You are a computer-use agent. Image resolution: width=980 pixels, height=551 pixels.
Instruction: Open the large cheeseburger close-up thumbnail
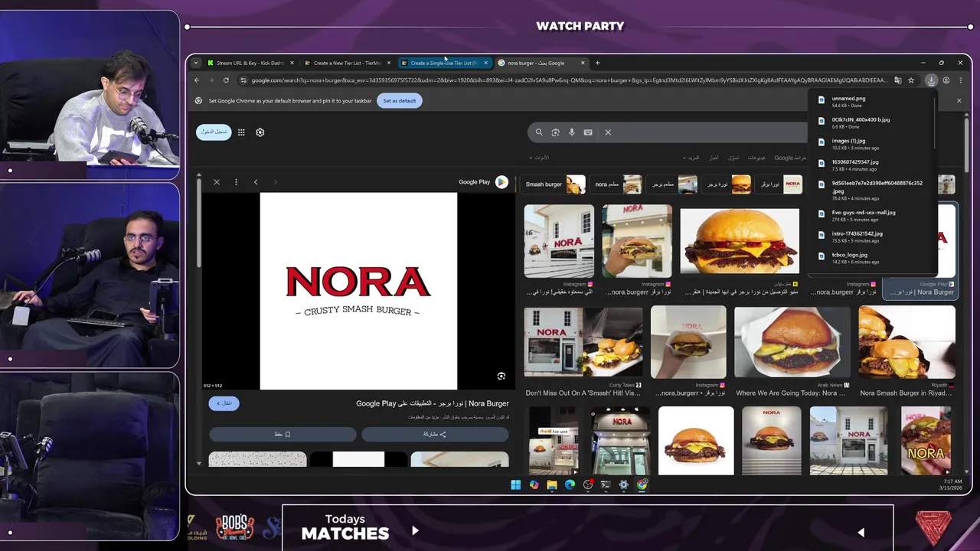[740, 241]
